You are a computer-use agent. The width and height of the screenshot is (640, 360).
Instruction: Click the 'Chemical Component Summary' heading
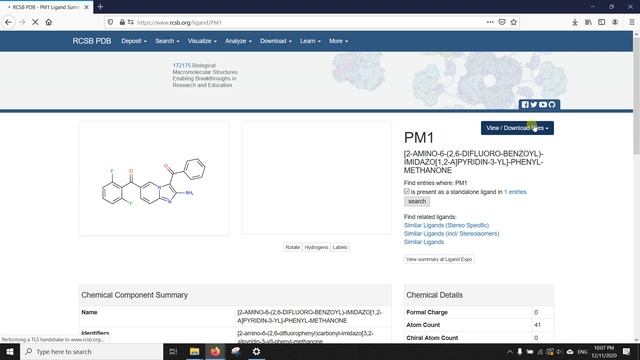(134, 295)
